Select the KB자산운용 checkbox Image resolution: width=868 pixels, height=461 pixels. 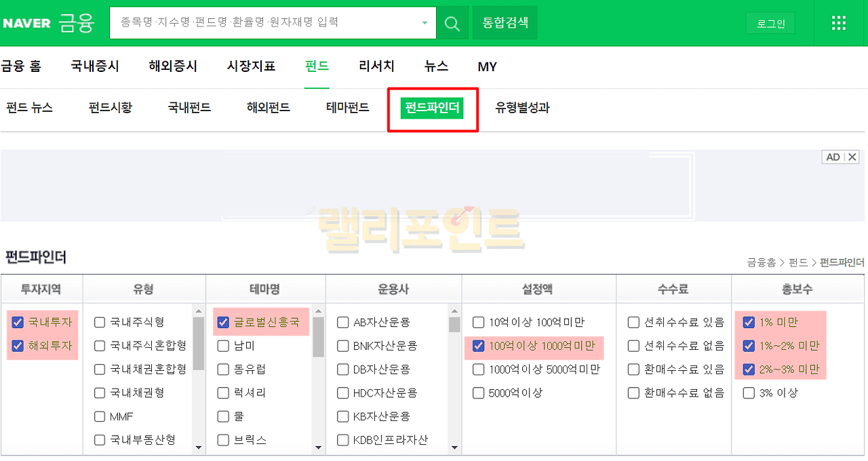coord(343,416)
